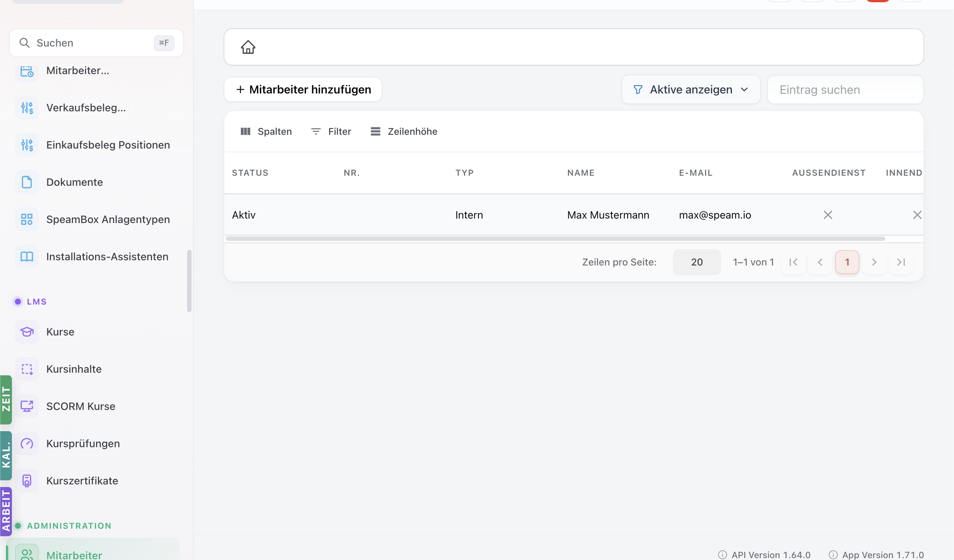Go to the next page
954x560 pixels.
pos(874,262)
